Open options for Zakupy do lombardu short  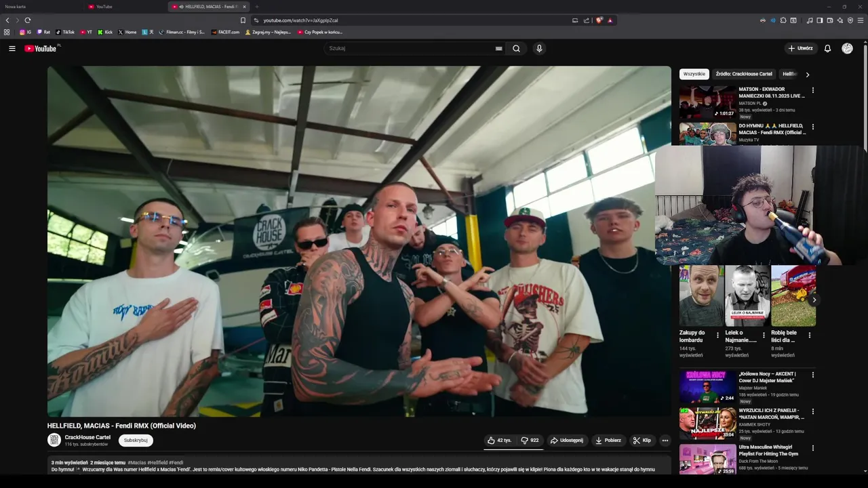pyautogui.click(x=717, y=335)
